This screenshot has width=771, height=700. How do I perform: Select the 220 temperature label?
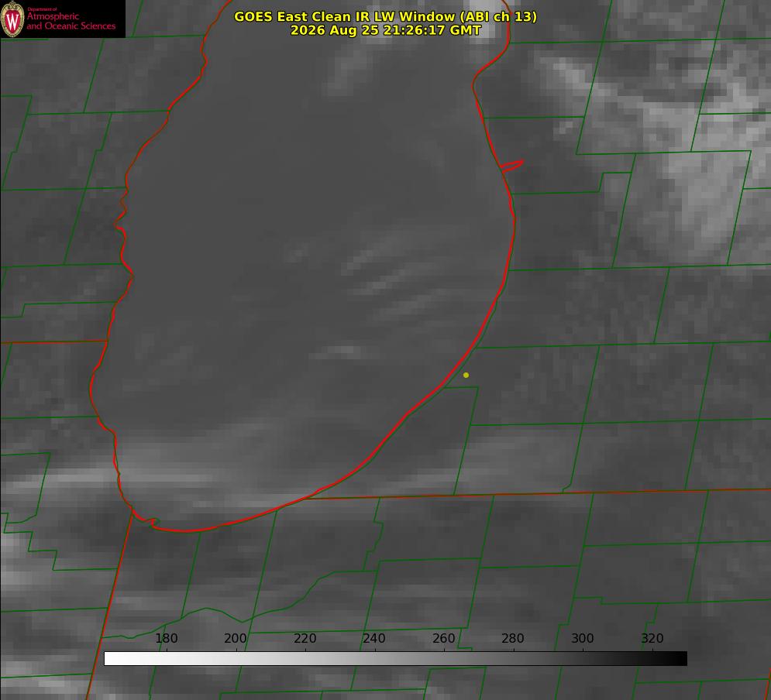[305, 638]
